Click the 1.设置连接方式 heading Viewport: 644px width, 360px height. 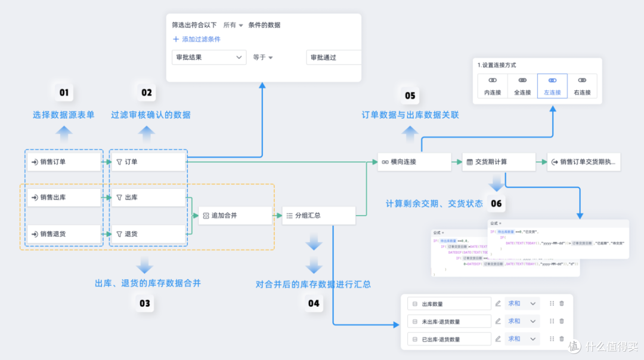pyautogui.click(x=497, y=65)
